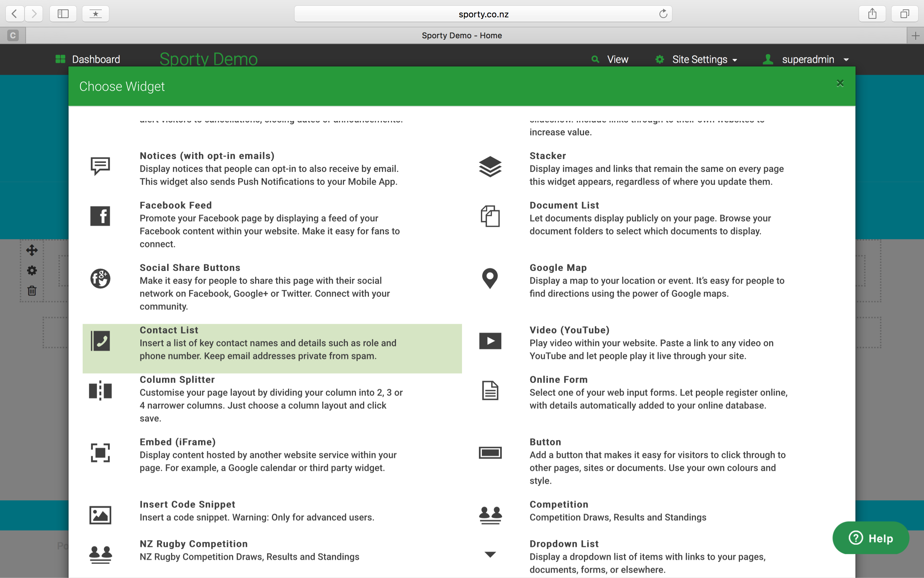
Task: Open the Help button
Action: click(x=871, y=538)
